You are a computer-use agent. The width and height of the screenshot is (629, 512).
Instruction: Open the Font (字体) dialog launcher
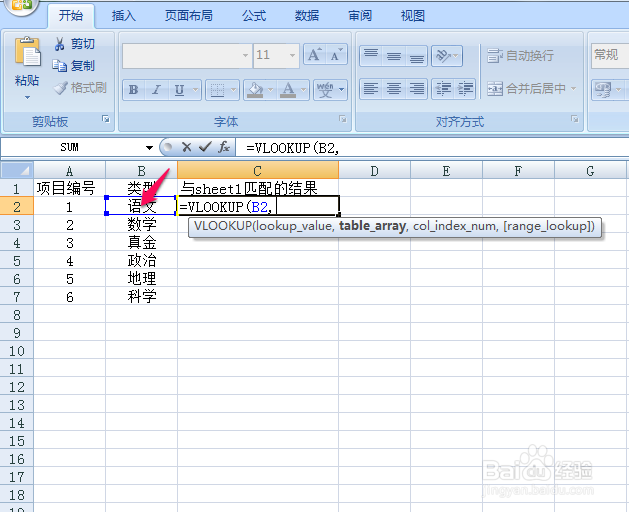pos(342,119)
